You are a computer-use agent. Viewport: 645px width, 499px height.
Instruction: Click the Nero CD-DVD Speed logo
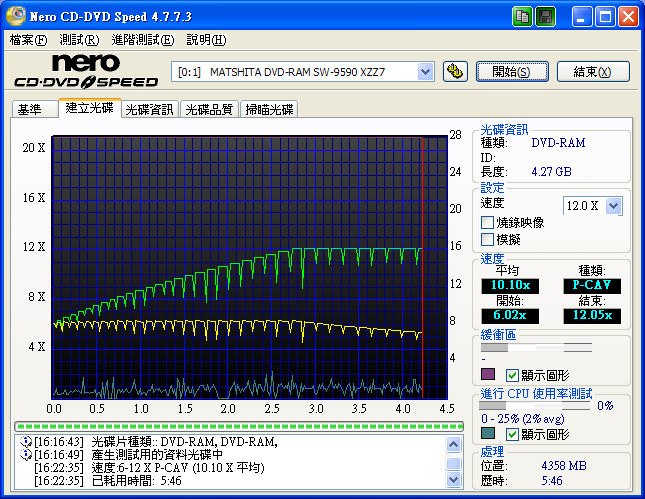click(x=85, y=71)
